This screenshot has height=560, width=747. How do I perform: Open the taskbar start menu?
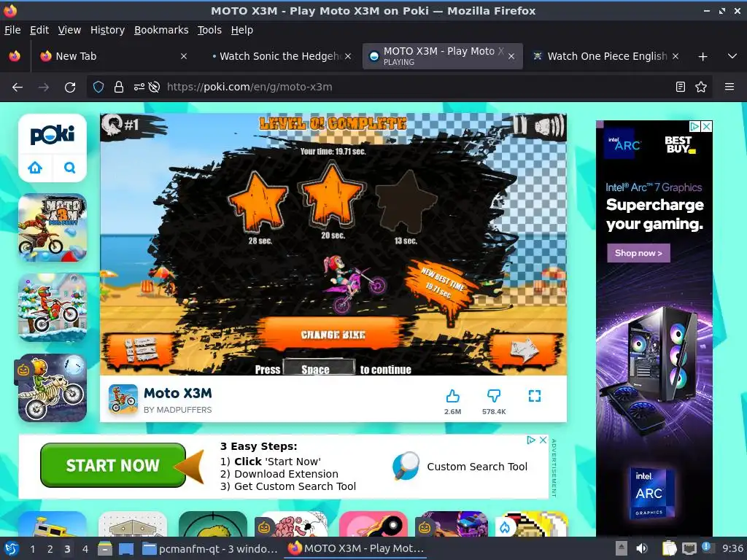click(x=12, y=548)
